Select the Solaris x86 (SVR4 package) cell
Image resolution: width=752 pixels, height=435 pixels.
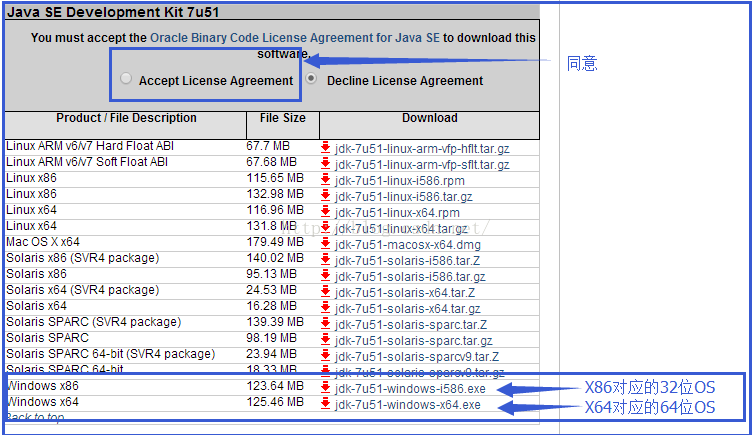click(82, 258)
